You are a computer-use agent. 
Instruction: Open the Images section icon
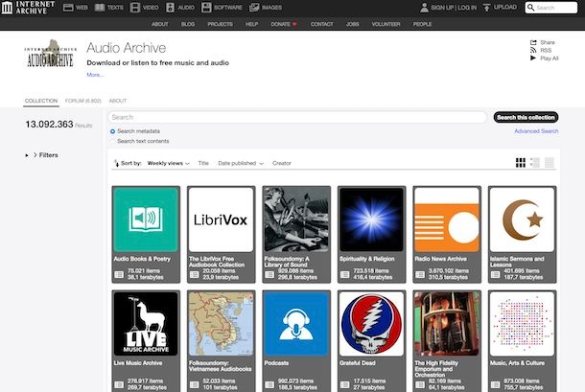[x=254, y=8]
